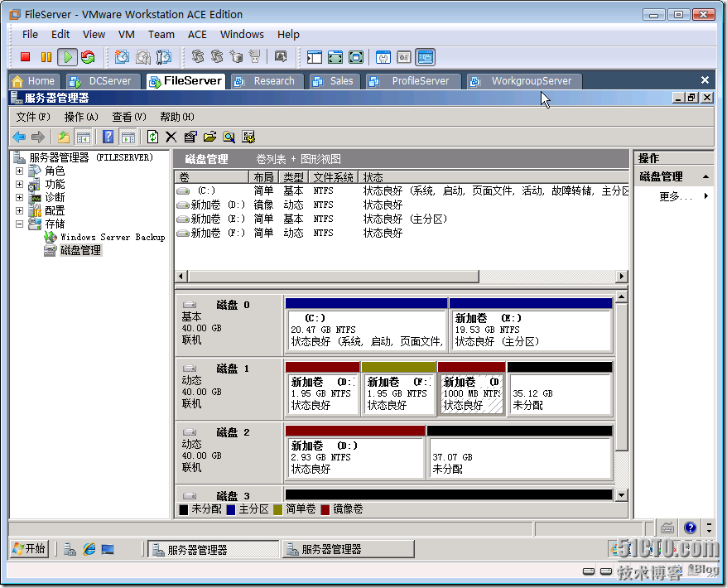Click the green Power On play icon

68,57
